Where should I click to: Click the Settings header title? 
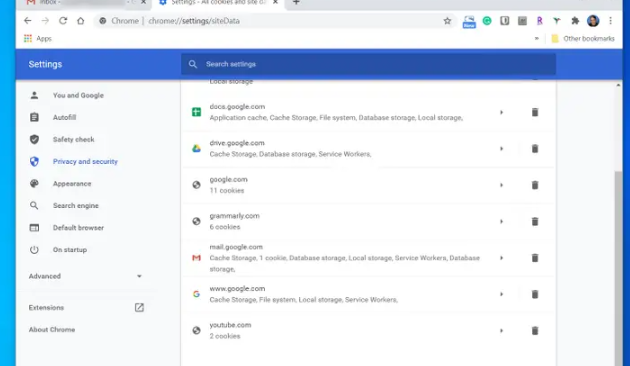[x=45, y=64]
